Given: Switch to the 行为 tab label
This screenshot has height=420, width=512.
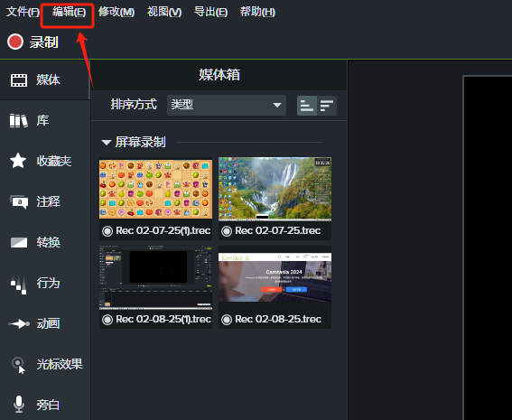Looking at the screenshot, I should tap(48, 283).
